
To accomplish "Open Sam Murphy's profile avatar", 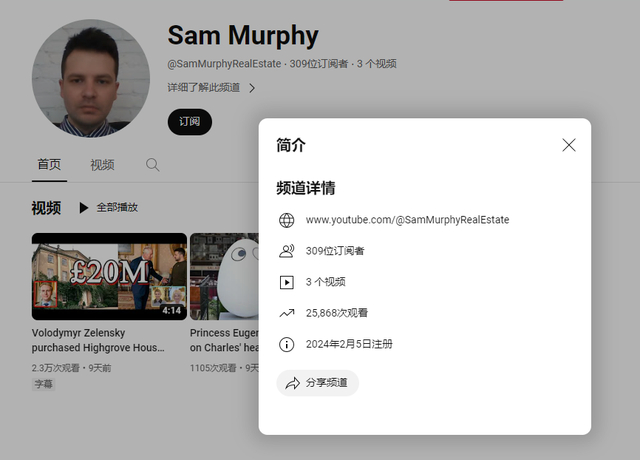I will (91, 78).
